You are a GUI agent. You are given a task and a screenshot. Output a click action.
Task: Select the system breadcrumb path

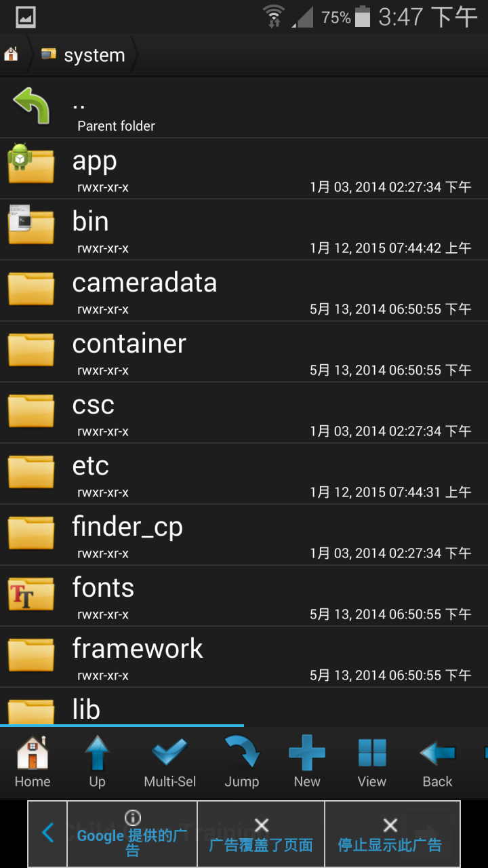[x=83, y=55]
